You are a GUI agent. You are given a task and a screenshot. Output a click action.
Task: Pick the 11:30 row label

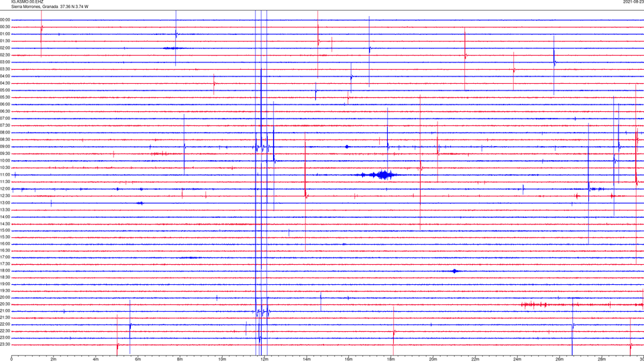[5, 182]
